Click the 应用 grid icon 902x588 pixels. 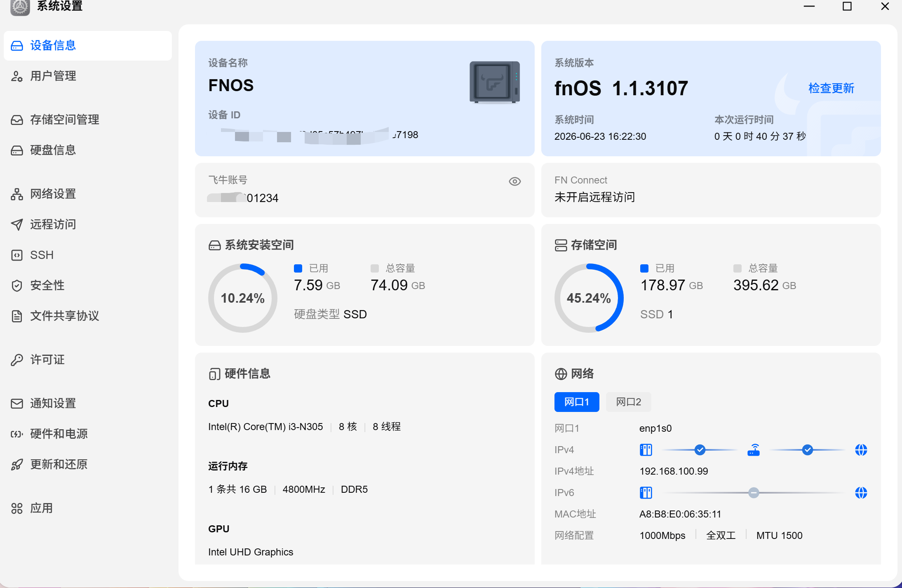[x=17, y=508]
